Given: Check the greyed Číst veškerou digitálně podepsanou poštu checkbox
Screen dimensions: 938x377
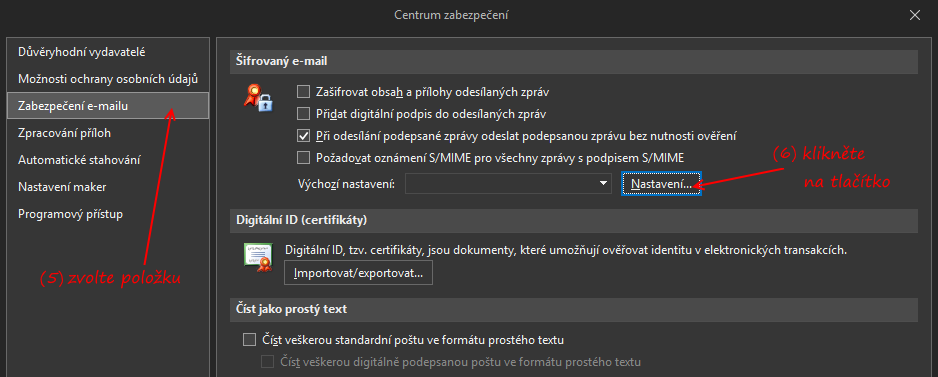Looking at the screenshot, I should click(x=267, y=361).
